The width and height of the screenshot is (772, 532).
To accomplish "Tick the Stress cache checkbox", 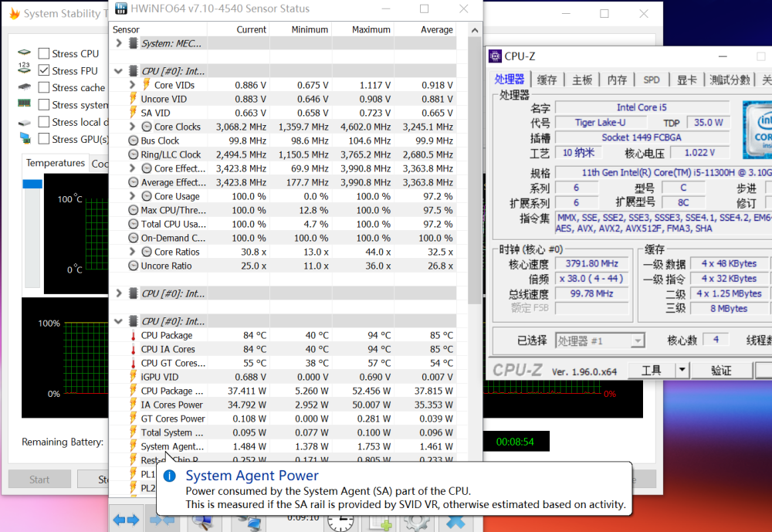I will pos(44,87).
